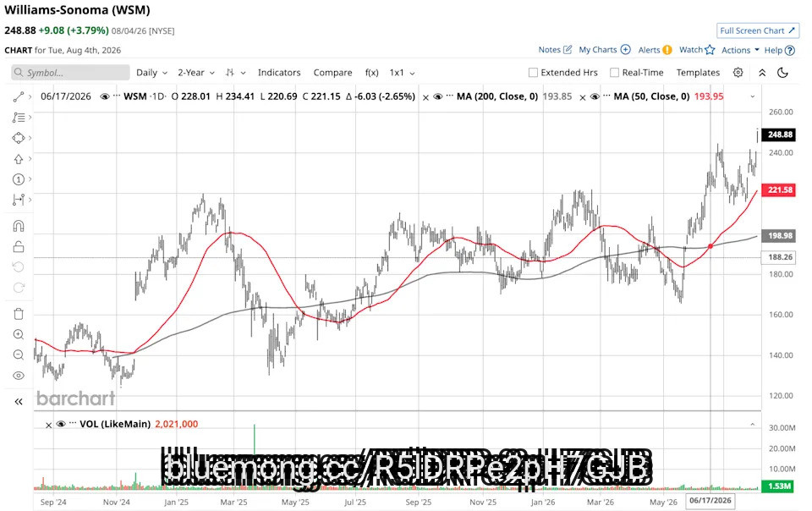Click the Notes link
The image size is (812, 511).
click(549, 50)
